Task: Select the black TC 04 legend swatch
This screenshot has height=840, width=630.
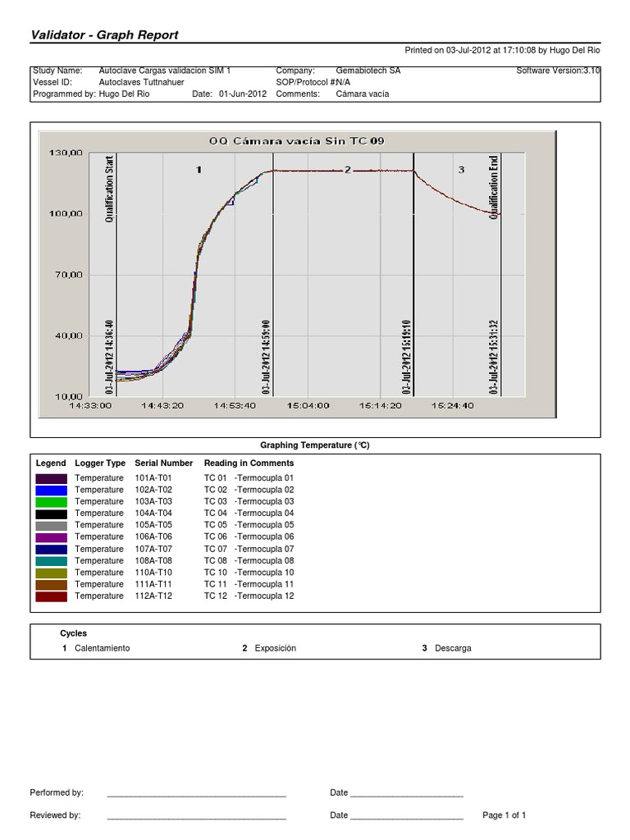Action: click(51, 513)
